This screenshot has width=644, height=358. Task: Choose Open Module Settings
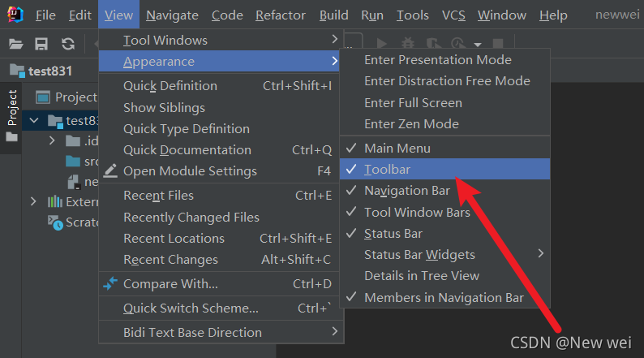[x=190, y=171]
